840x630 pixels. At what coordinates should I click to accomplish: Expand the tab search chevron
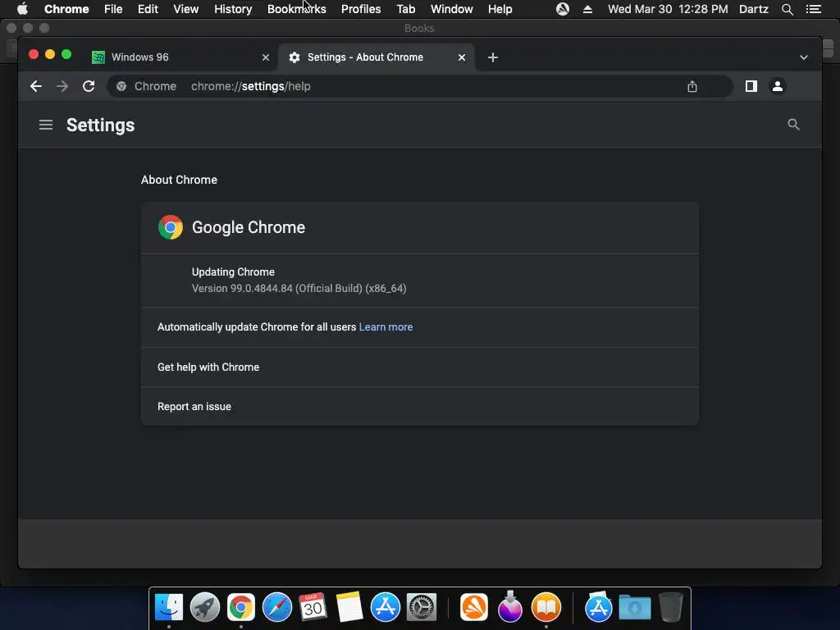(804, 57)
